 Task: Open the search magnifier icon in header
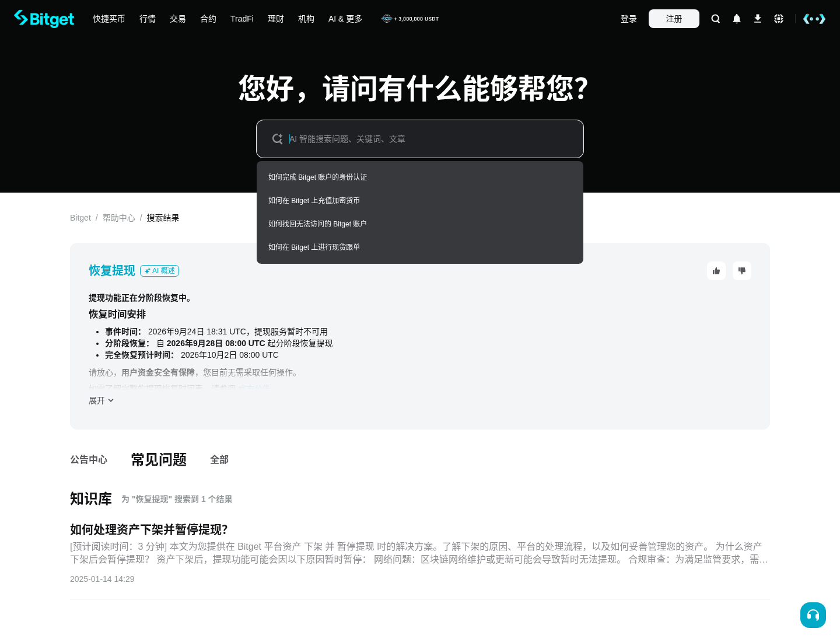click(x=716, y=19)
